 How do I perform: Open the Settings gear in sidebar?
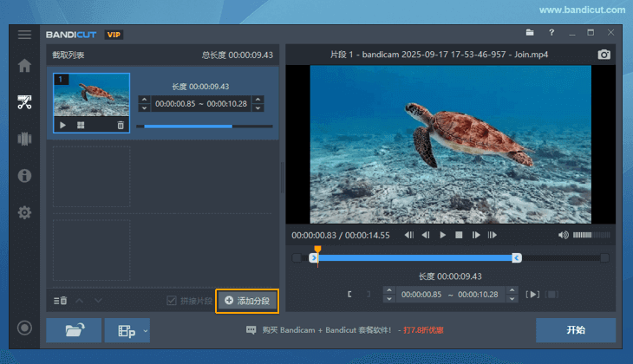pyautogui.click(x=24, y=212)
